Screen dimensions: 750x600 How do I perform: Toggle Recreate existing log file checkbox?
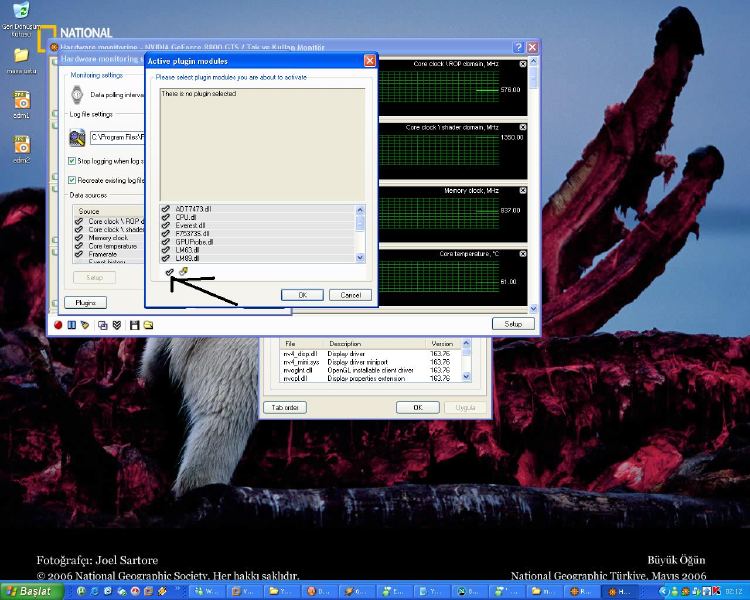pyautogui.click(x=72, y=180)
